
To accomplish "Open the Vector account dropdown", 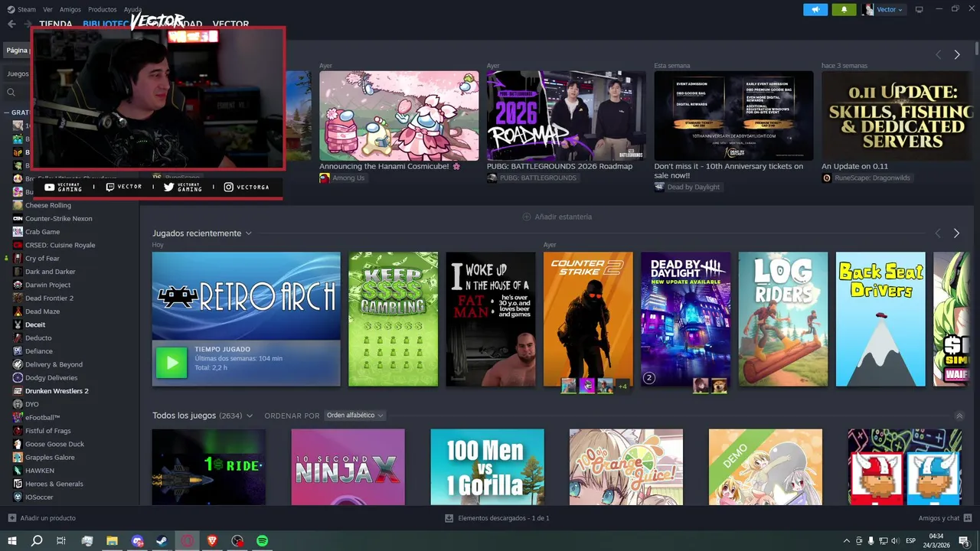I will click(884, 9).
